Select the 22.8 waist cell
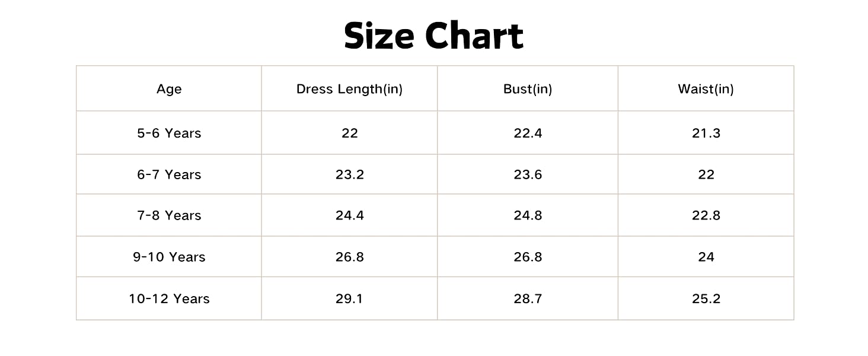The image size is (868, 356). tap(706, 215)
